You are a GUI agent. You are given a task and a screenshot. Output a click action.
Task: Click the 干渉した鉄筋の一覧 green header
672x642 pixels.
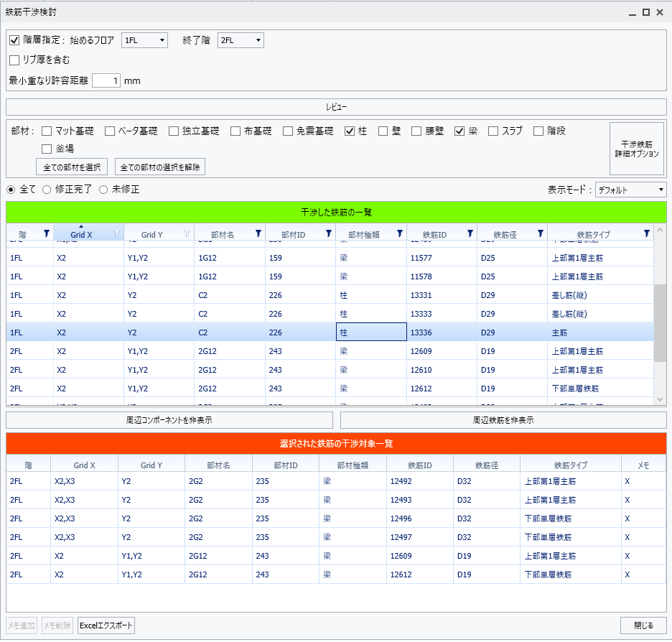click(336, 212)
